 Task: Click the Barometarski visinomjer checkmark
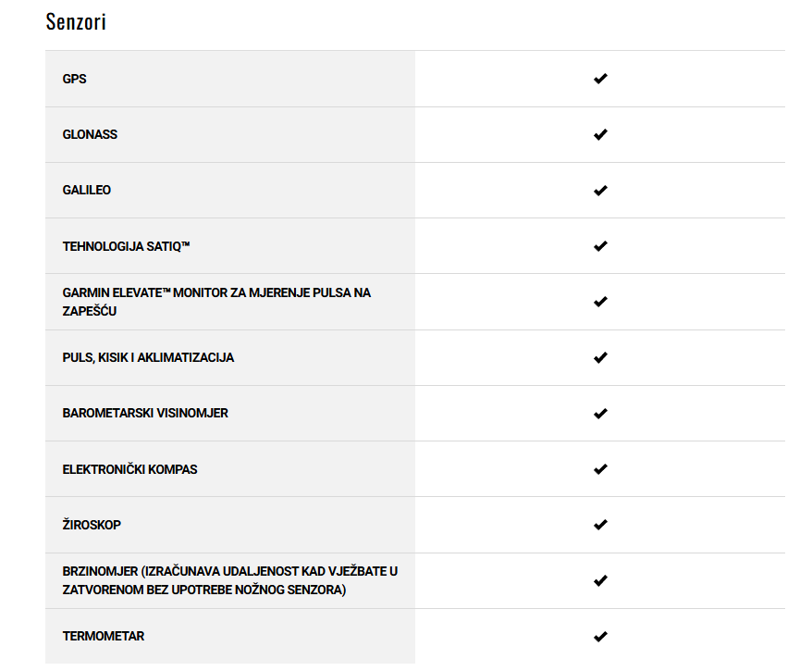pyautogui.click(x=600, y=414)
